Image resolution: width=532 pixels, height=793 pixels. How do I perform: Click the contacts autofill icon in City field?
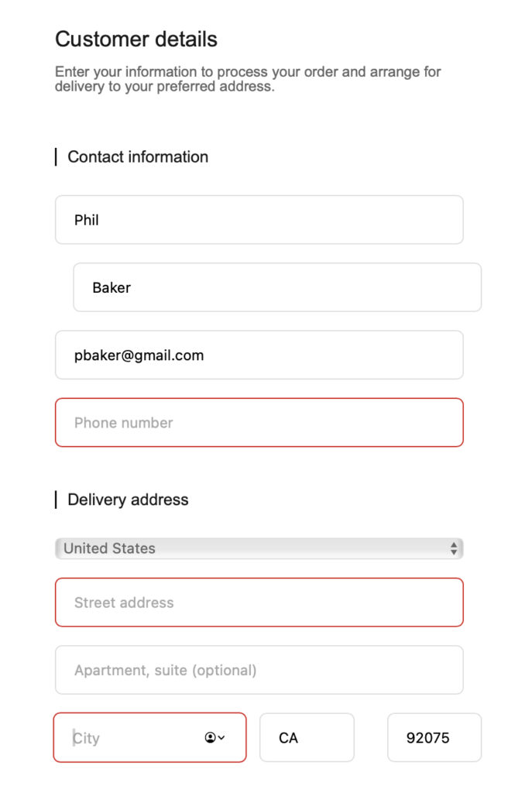pyautogui.click(x=210, y=738)
